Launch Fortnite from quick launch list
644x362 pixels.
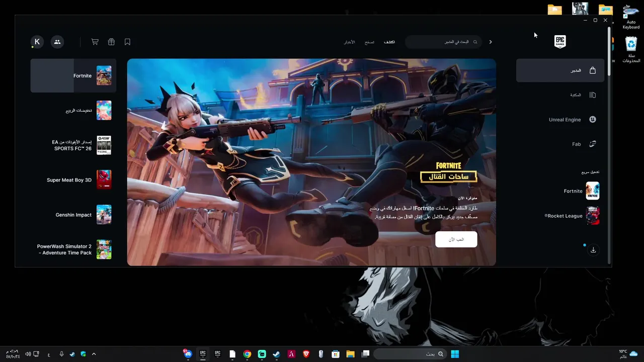(581, 191)
